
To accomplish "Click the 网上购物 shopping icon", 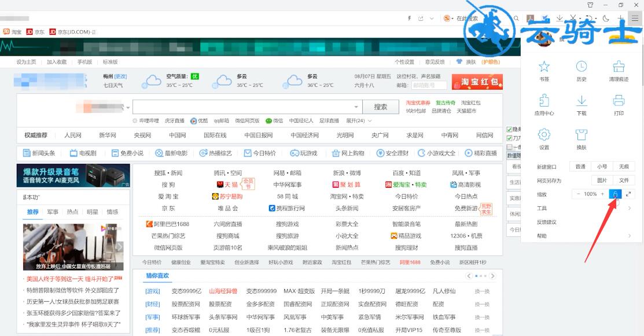I will [x=336, y=153].
